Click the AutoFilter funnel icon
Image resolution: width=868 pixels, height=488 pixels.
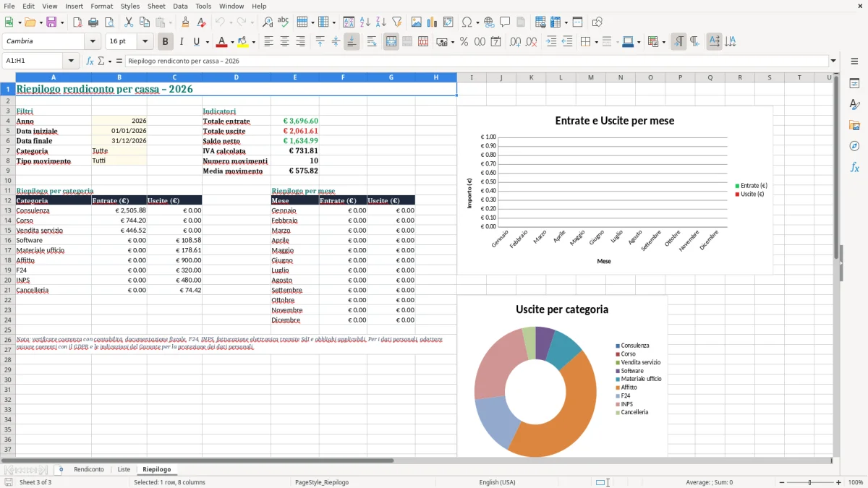click(396, 22)
